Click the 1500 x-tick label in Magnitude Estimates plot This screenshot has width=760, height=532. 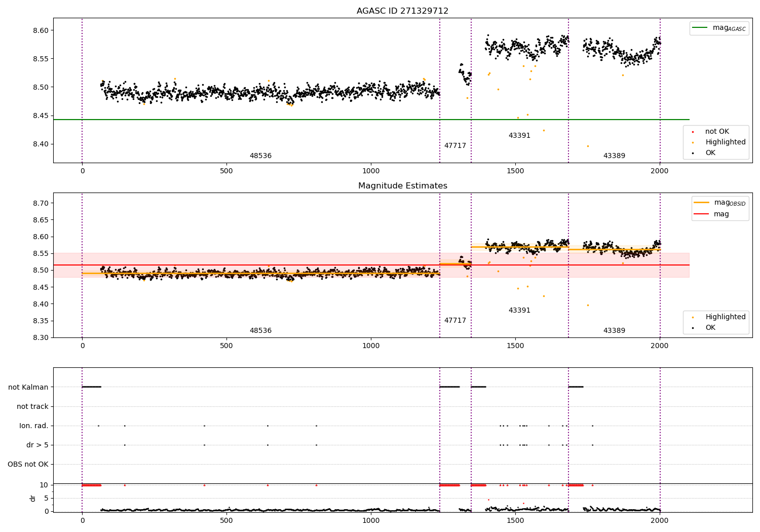tap(515, 346)
